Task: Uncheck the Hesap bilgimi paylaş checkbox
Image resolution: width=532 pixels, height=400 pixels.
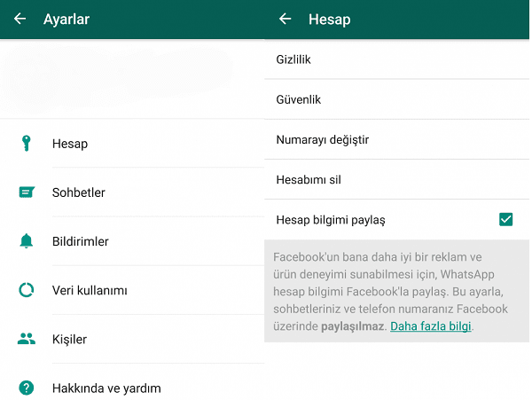Action: tap(505, 219)
